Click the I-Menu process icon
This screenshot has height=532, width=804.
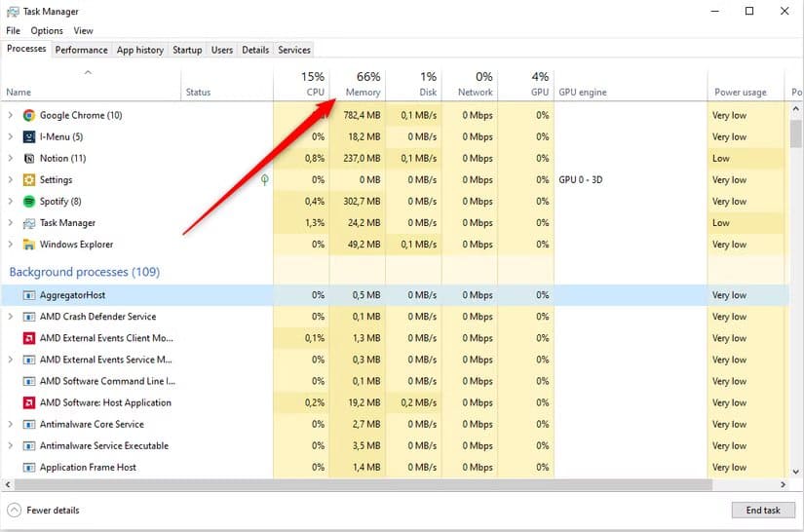(x=28, y=137)
